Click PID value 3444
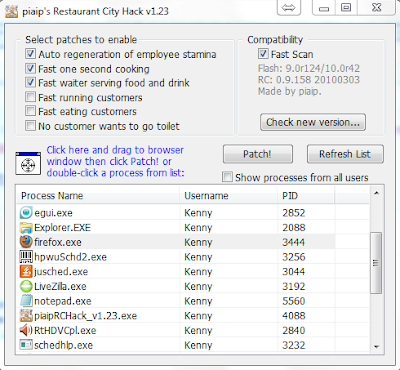Image resolution: width=400 pixels, height=370 pixels. 293,242
